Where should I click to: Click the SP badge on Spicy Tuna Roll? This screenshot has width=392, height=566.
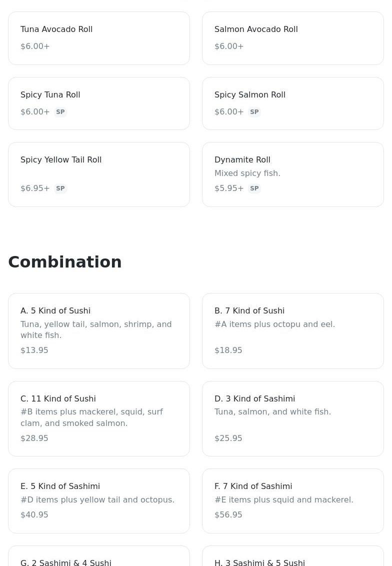(x=60, y=112)
